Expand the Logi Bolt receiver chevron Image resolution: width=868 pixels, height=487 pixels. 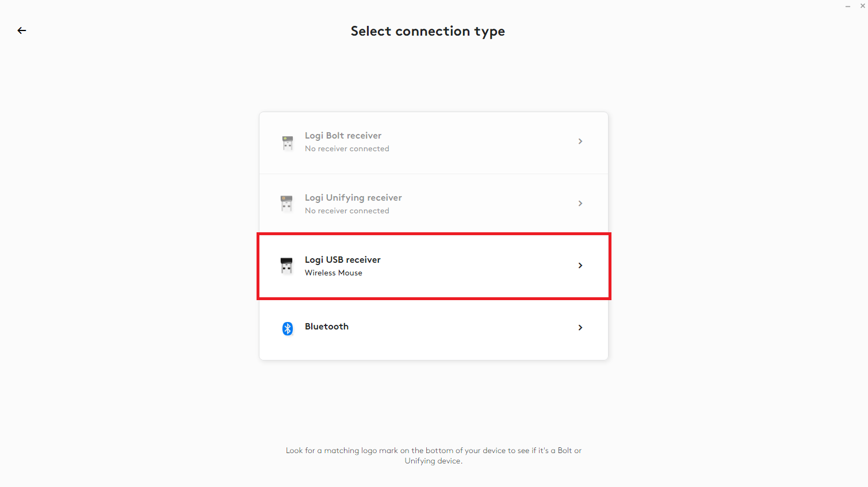(580, 141)
